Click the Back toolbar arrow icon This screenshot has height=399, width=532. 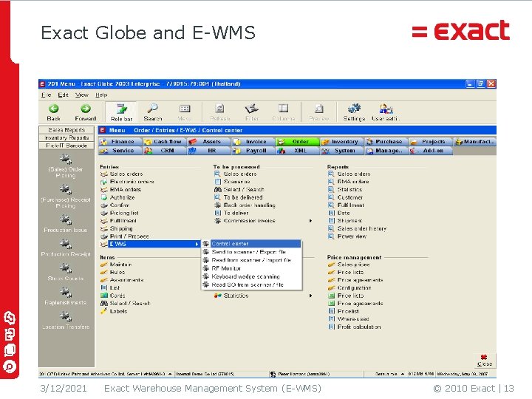[54, 109]
